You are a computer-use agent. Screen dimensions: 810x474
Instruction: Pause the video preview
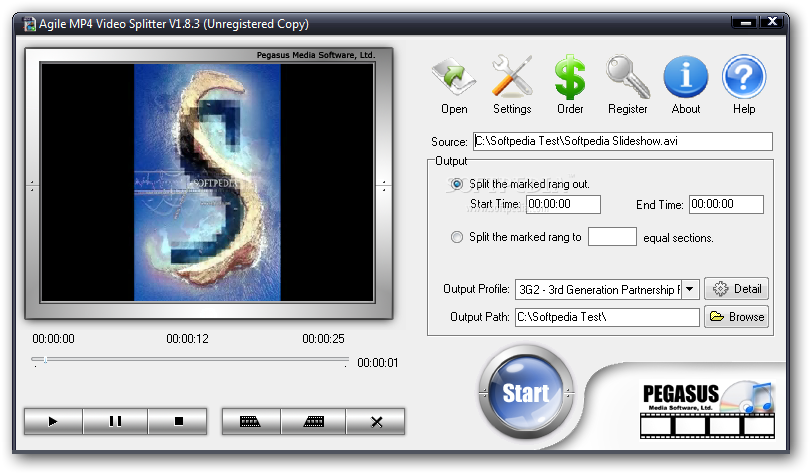tap(115, 421)
